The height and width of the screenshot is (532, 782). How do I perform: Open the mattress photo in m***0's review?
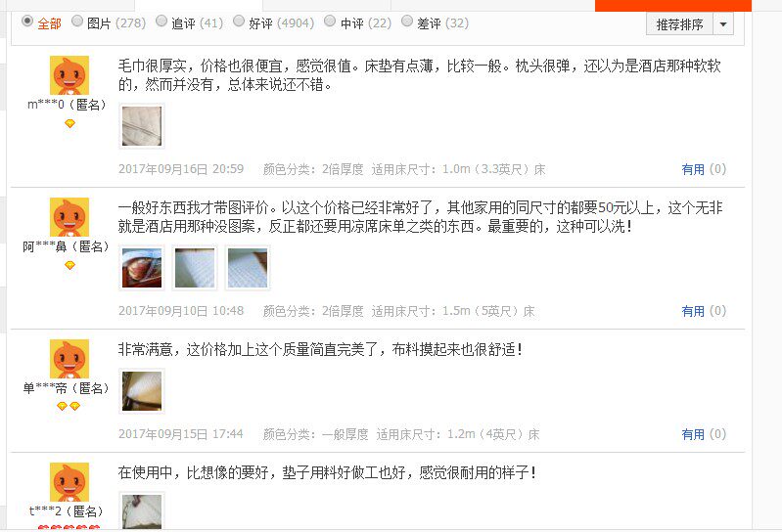coord(142,126)
